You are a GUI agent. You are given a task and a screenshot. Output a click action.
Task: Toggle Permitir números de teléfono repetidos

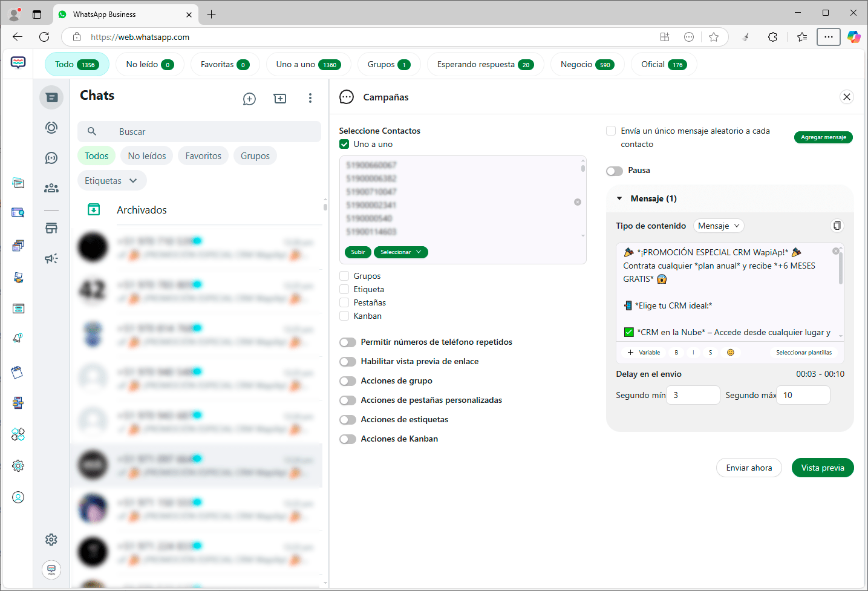(348, 342)
